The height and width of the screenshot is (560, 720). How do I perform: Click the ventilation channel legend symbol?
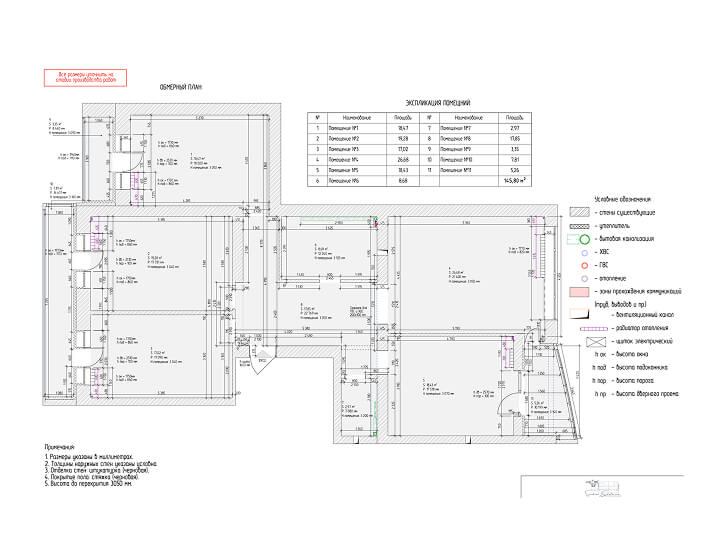(579, 314)
